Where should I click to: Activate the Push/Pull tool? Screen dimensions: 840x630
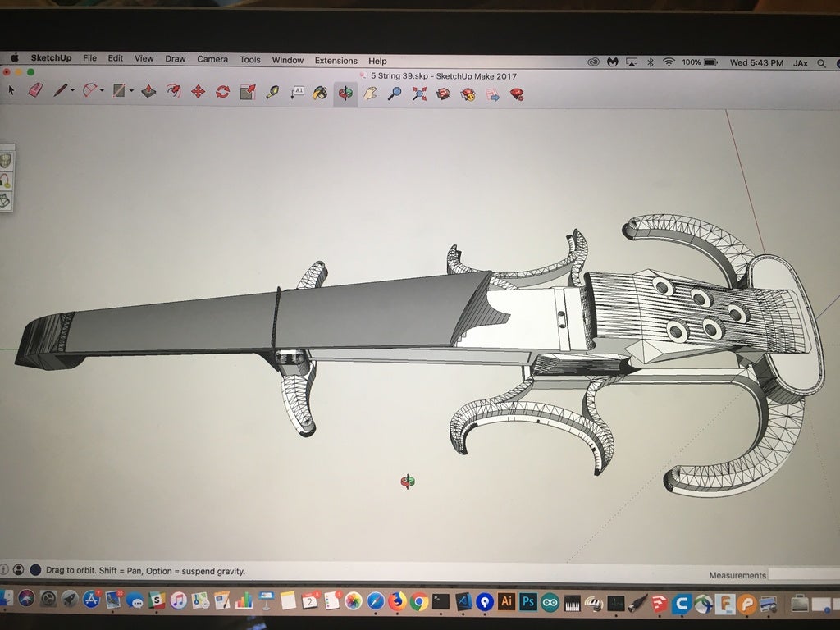(x=148, y=91)
